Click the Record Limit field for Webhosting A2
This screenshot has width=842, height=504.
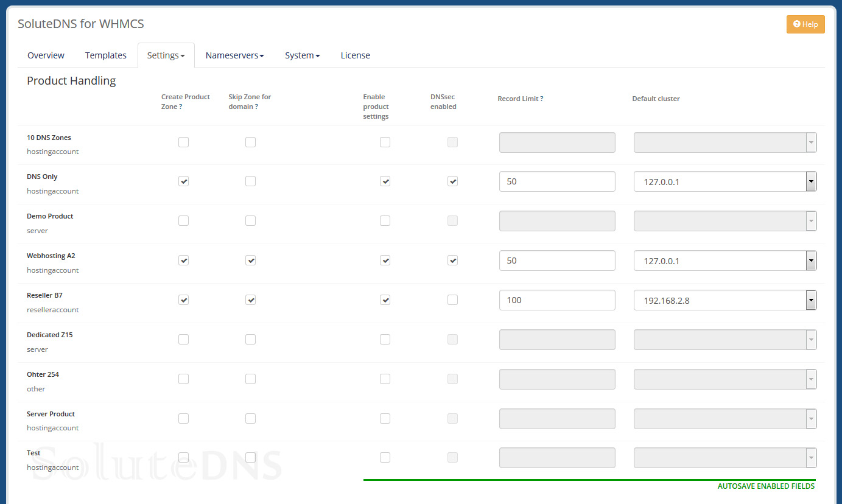click(x=556, y=261)
